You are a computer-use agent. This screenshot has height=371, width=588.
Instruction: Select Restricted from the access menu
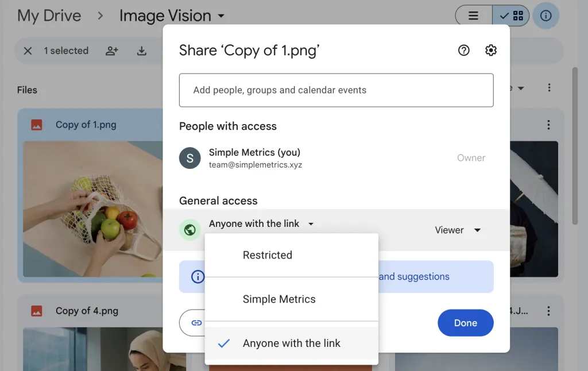(x=267, y=255)
